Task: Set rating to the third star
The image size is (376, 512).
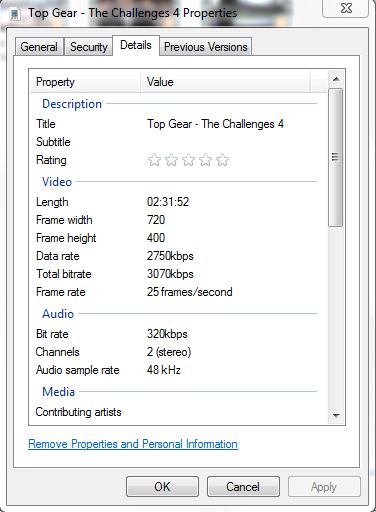Action: coord(188,160)
